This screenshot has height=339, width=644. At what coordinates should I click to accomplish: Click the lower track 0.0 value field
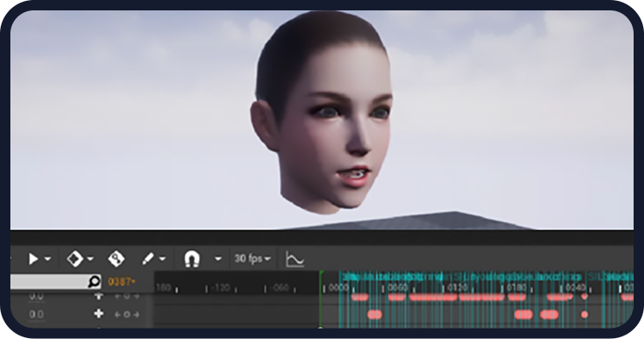point(36,315)
